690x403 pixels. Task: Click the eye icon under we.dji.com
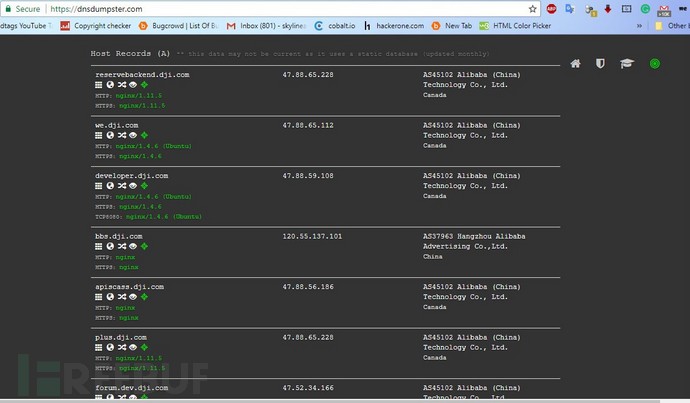click(x=133, y=136)
